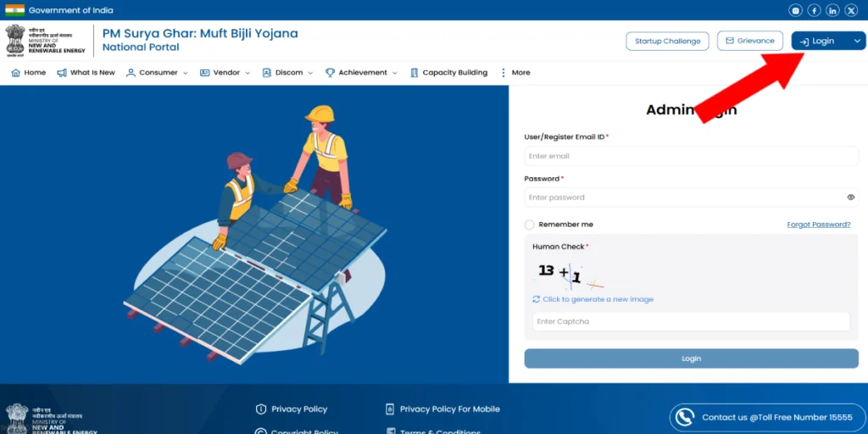
Task: Open the Privacy Policy link
Action: (x=299, y=409)
